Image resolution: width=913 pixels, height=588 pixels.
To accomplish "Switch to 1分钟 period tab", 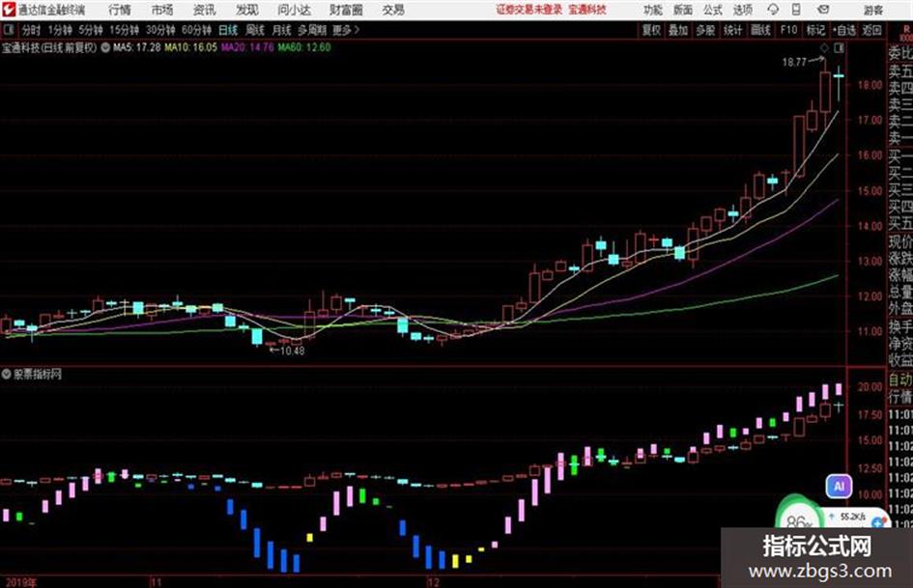I will 60,30.
